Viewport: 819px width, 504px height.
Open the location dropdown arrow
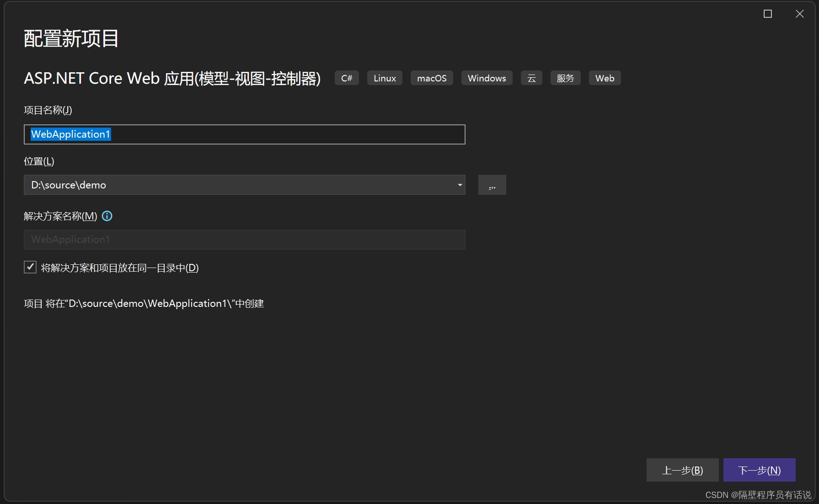click(x=460, y=185)
